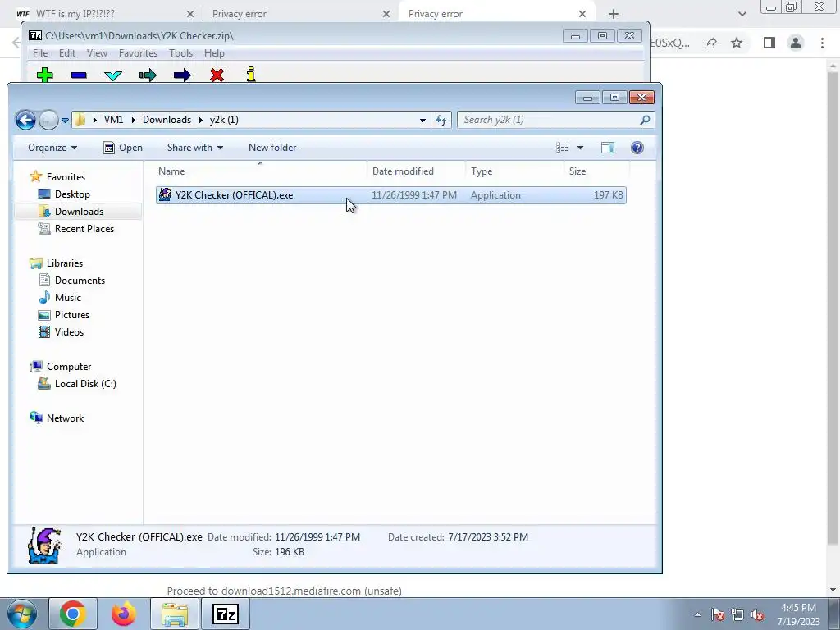Click New folder in Explorer toolbar
The width and height of the screenshot is (840, 630).
[272, 148]
